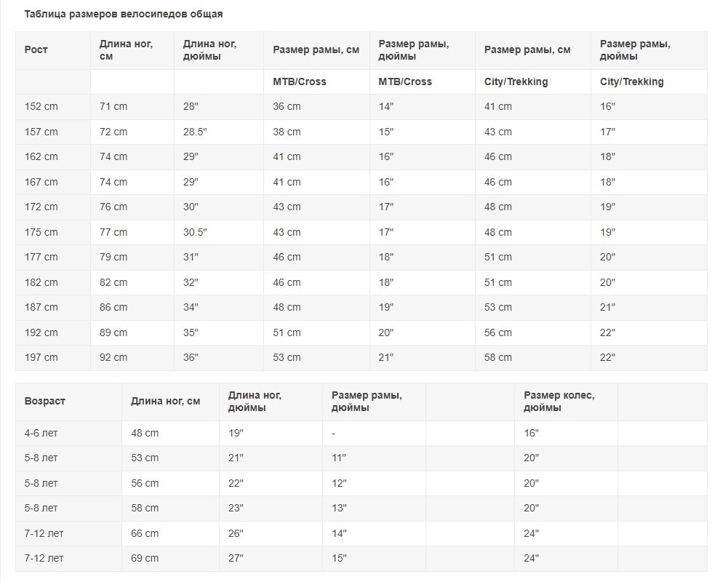728x582 pixels.
Task: Select the 11" kids frame size cell
Action: pos(339,458)
